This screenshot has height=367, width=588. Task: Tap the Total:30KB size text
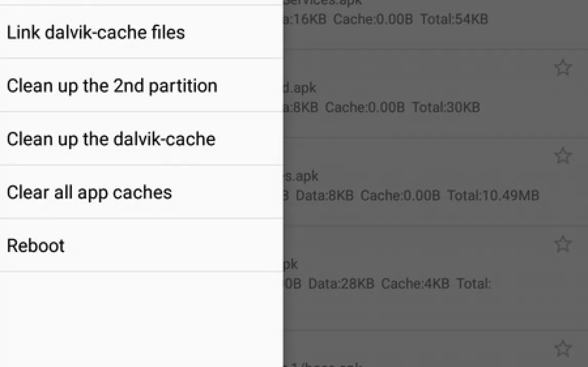[446, 108]
